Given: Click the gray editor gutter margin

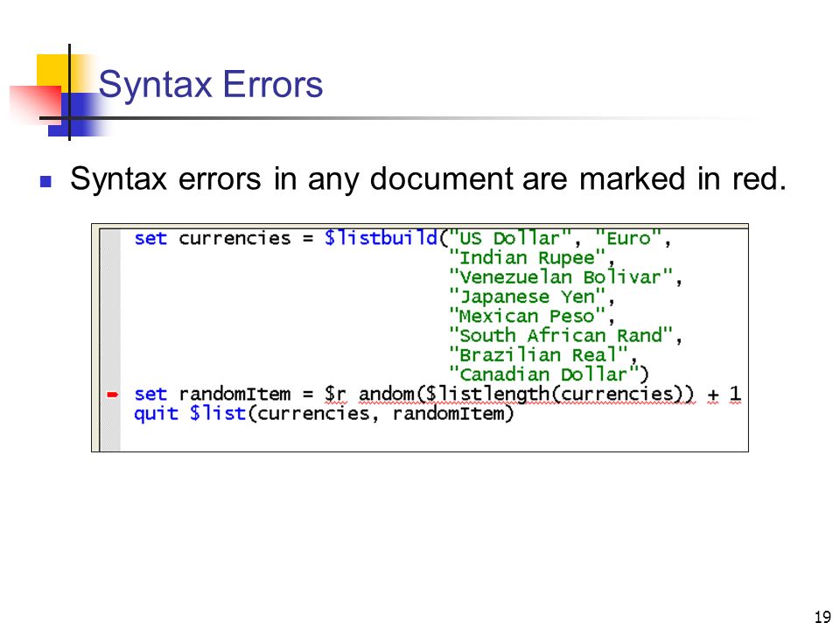Looking at the screenshot, I should [110, 340].
